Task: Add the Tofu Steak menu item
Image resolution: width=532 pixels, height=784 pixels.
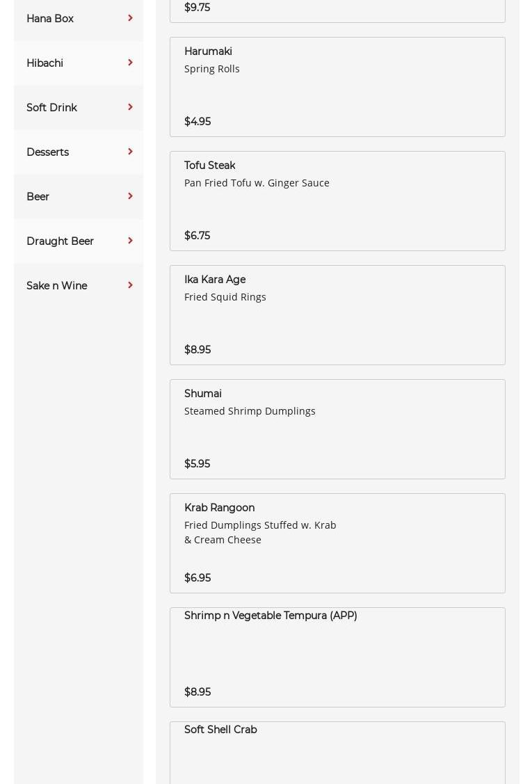Action: (x=337, y=201)
